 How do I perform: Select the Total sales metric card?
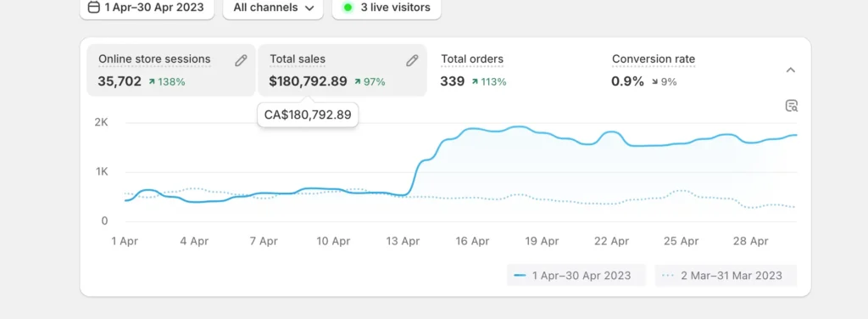click(342, 70)
